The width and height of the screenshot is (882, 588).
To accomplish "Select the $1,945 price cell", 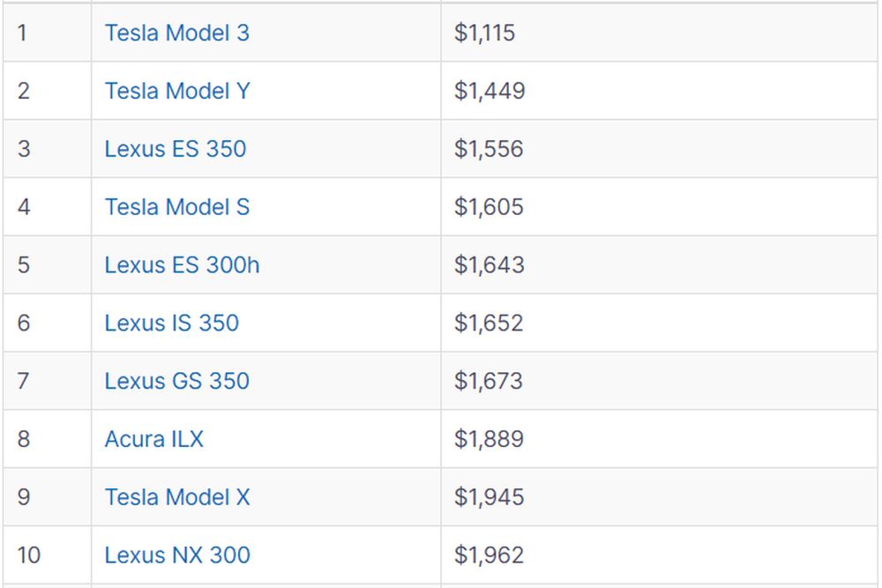I will point(659,497).
